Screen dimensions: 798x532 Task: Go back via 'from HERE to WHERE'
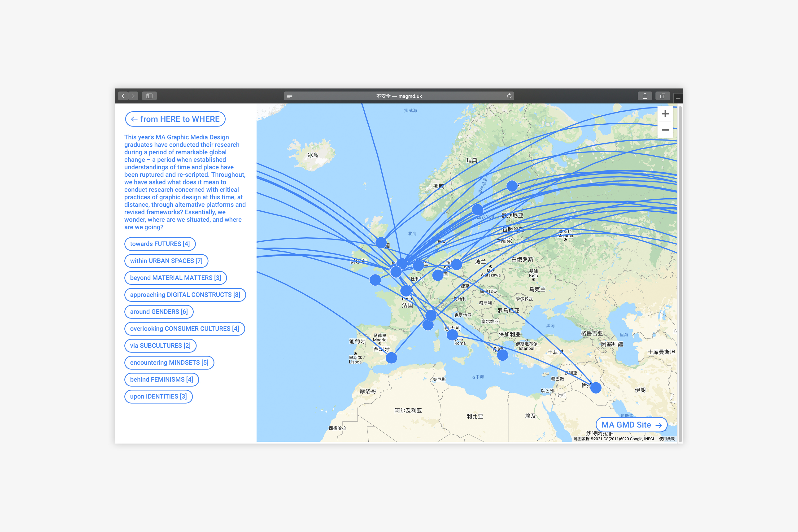(175, 119)
